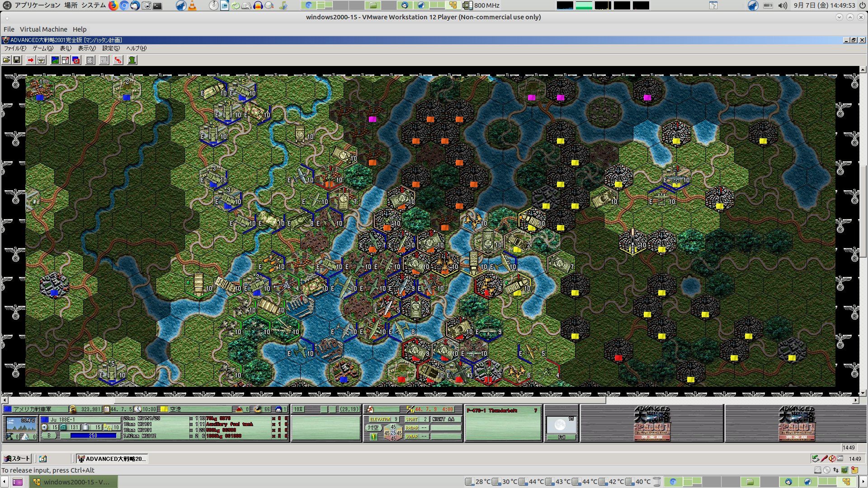This screenshot has width=868, height=488.
Task: Click the red END turn toolbar icon
Action: click(118, 60)
